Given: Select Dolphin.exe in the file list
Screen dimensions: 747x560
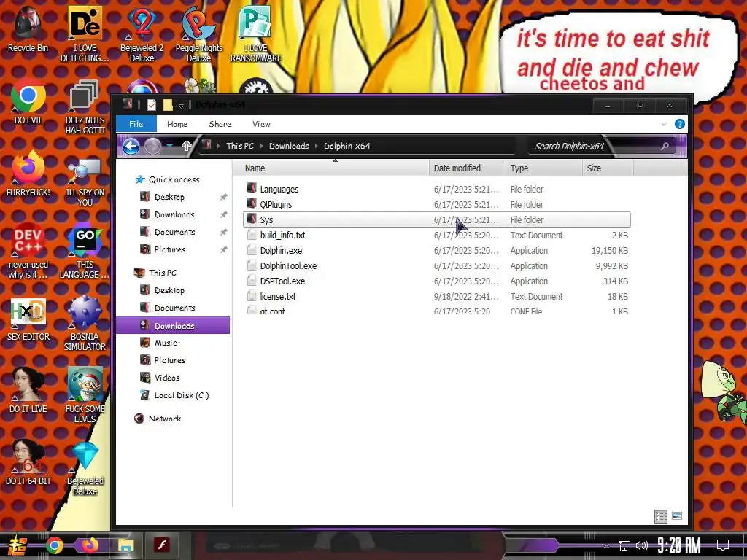Looking at the screenshot, I should pyautogui.click(x=436, y=251).
